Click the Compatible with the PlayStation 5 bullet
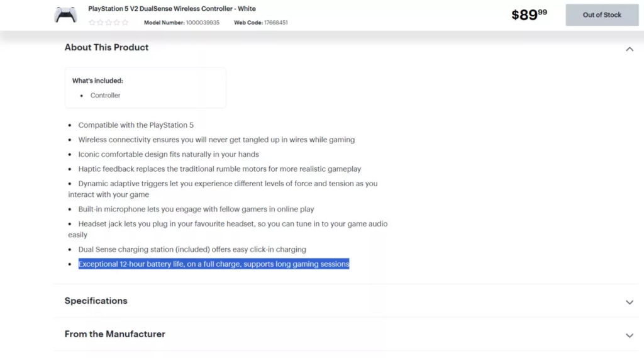The width and height of the screenshot is (644, 358). pyautogui.click(x=136, y=125)
